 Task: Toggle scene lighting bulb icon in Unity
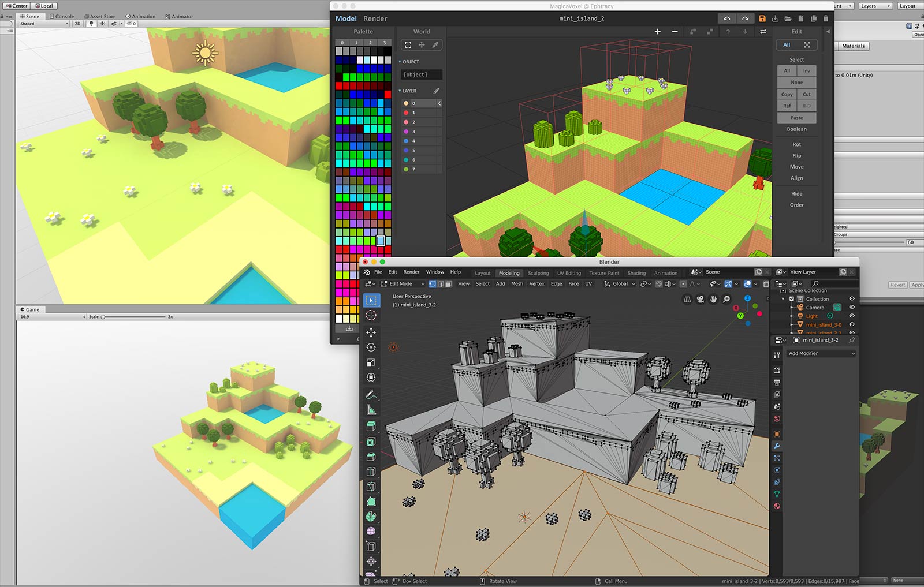point(91,24)
